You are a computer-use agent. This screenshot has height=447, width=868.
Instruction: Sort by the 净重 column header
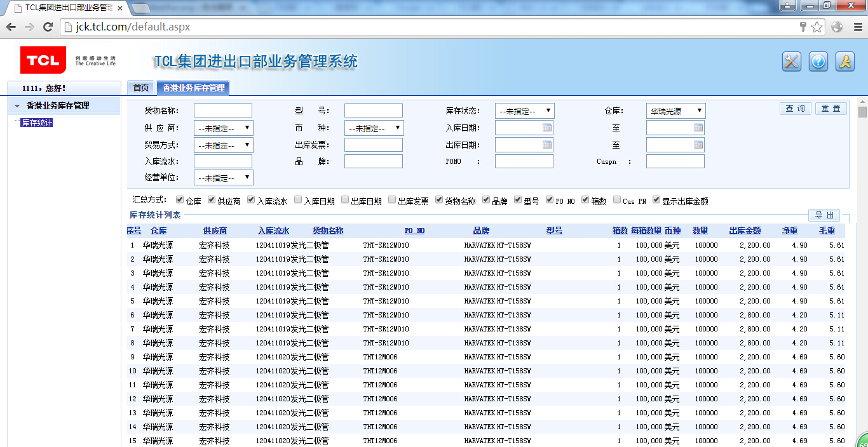pyautogui.click(x=790, y=230)
